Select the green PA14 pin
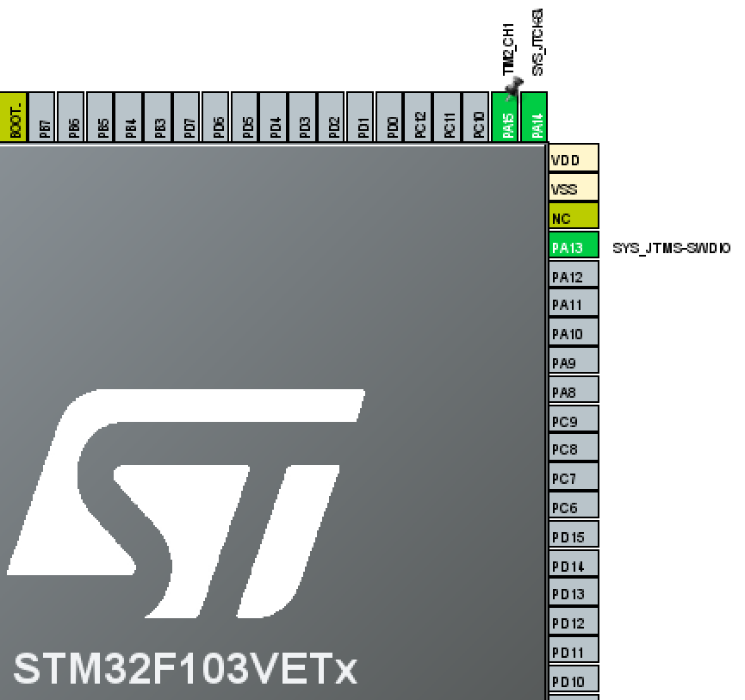The width and height of the screenshot is (745, 700). point(534,117)
